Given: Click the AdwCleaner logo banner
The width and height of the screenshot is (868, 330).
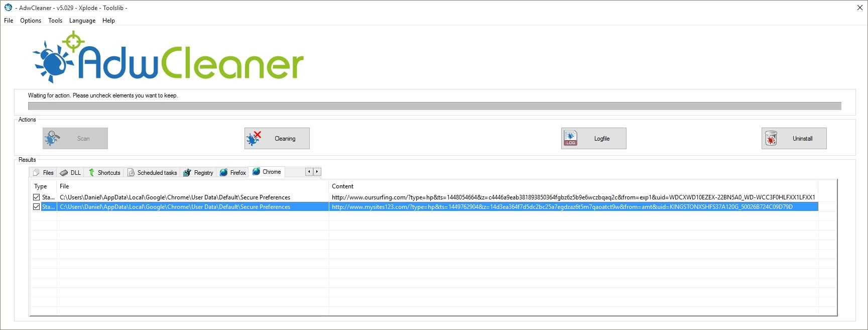Looking at the screenshot, I should (168, 57).
